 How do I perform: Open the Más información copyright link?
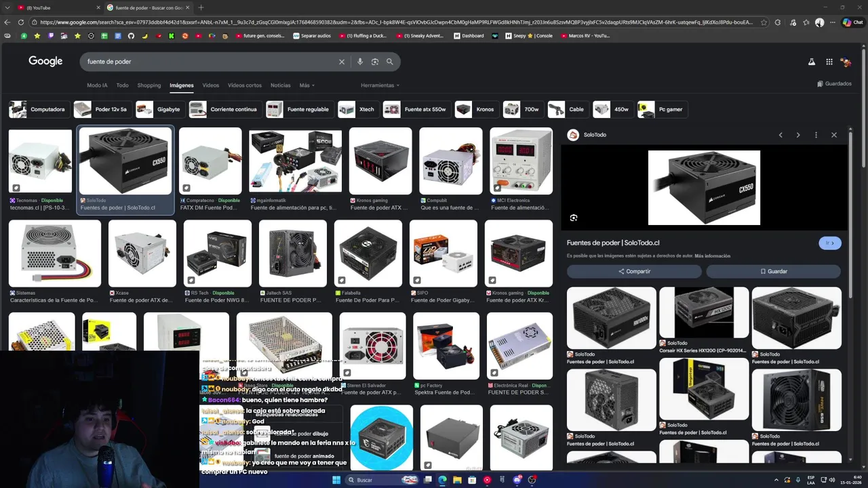point(712,256)
